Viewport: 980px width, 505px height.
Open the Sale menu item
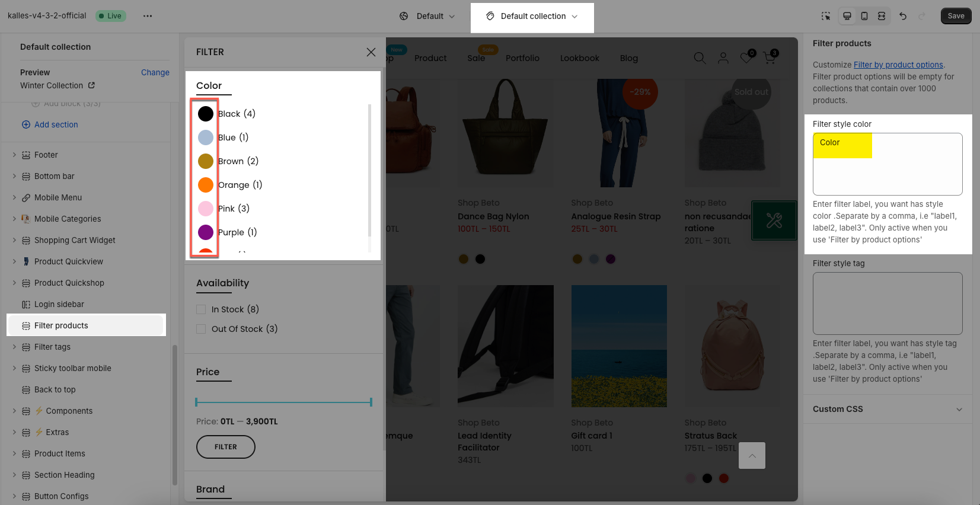476,58
